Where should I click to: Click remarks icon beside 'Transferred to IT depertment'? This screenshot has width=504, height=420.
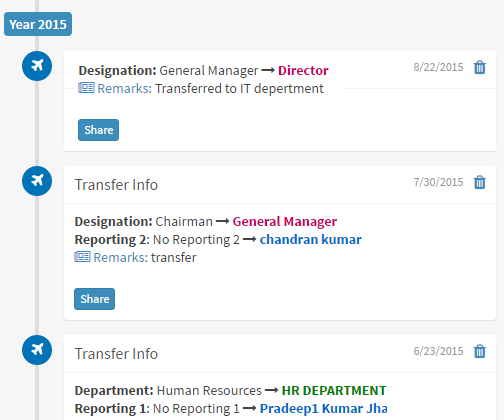(x=86, y=88)
